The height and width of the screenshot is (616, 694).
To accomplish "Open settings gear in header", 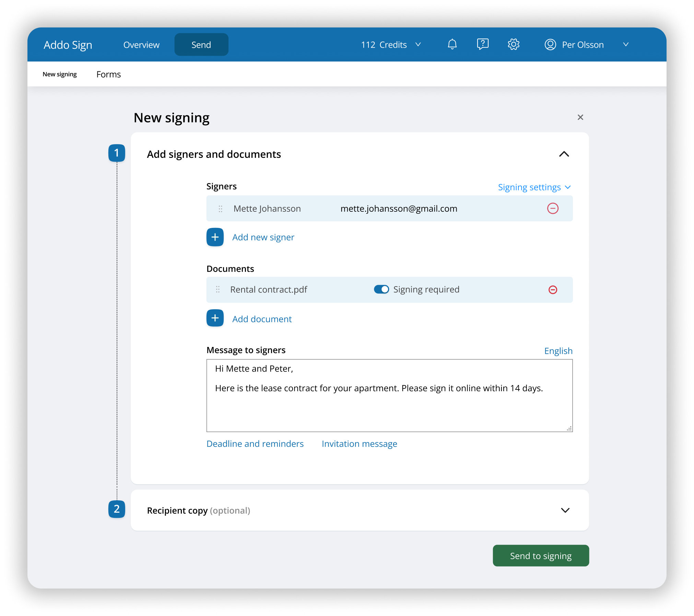I will click(x=513, y=45).
